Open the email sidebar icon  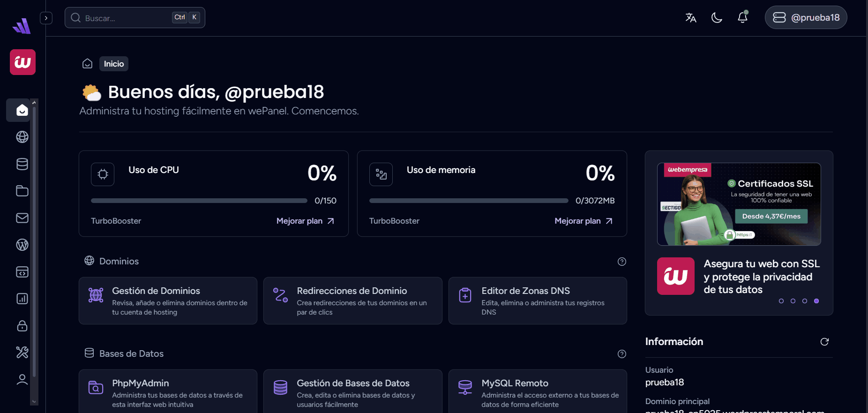coord(22,218)
